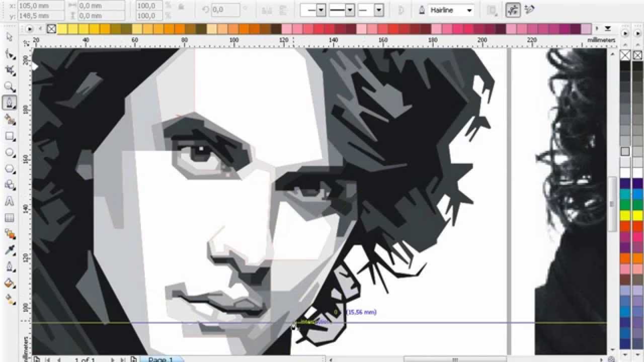Open the Hairline outline width dropdown

coord(469,10)
